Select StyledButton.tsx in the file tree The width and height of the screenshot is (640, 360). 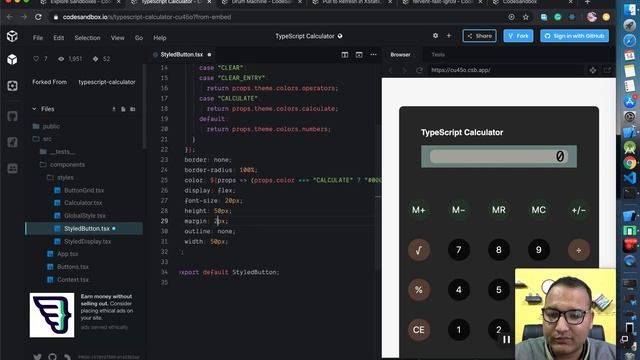click(x=84, y=229)
